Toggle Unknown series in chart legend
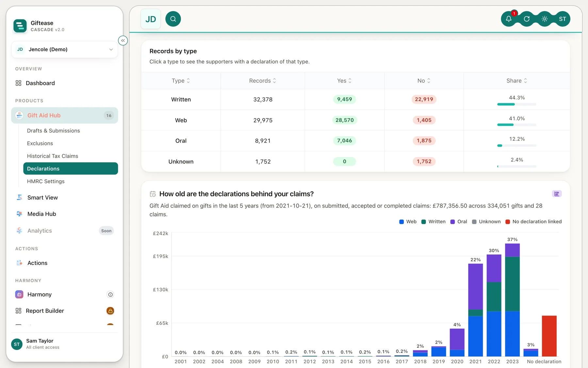 coord(486,221)
